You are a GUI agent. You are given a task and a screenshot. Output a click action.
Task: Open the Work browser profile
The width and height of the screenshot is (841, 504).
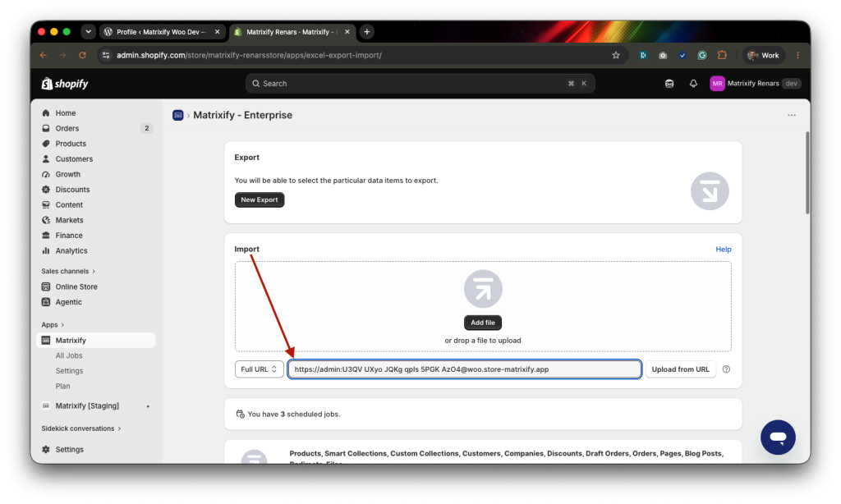[x=763, y=55]
